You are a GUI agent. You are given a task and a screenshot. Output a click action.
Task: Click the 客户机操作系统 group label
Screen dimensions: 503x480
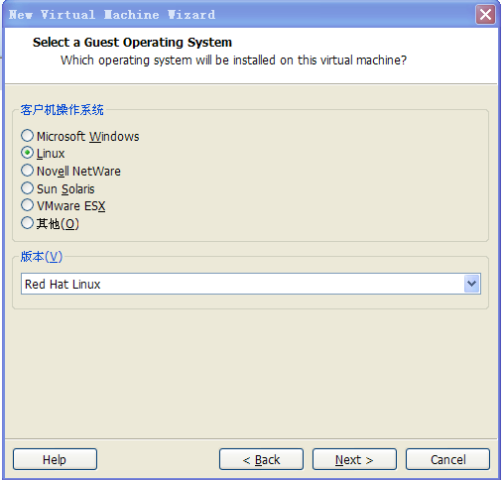62,110
